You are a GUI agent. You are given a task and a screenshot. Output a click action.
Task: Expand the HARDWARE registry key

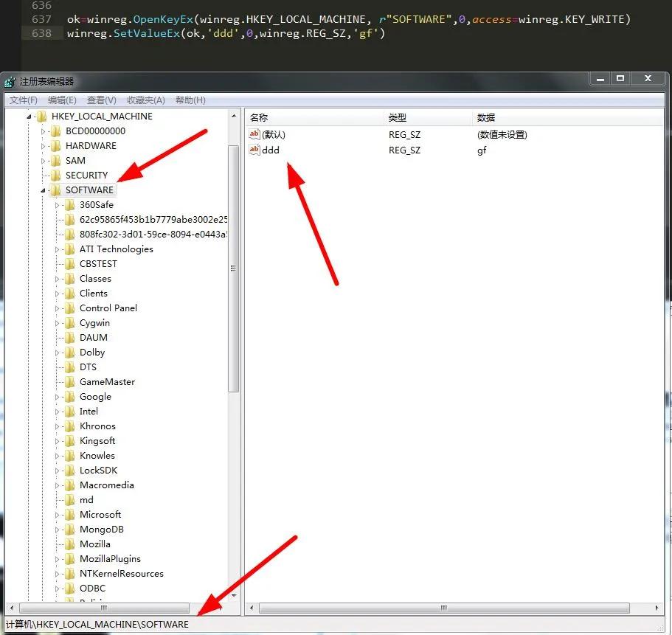click(44, 145)
